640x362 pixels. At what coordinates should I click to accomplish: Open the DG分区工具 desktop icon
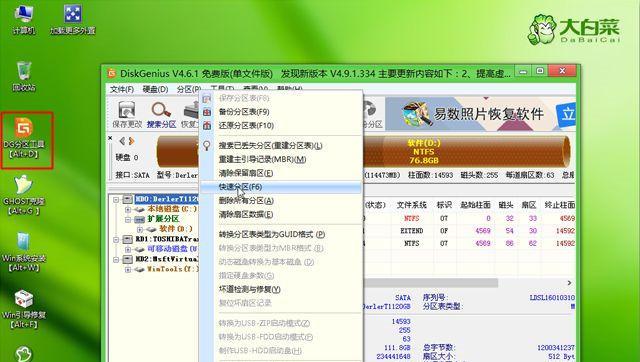coord(24,138)
